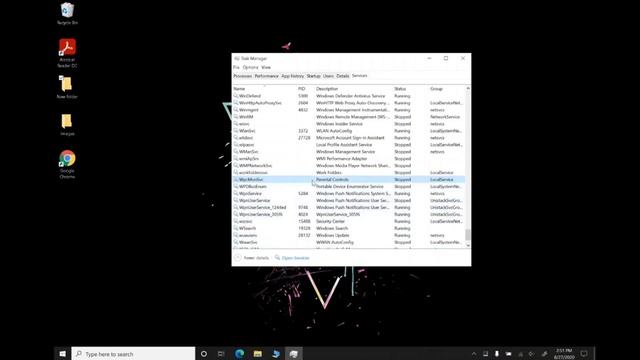Image resolution: width=640 pixels, height=360 pixels.
Task: Select Windows Media Player Network Sharing row
Action: [349, 165]
